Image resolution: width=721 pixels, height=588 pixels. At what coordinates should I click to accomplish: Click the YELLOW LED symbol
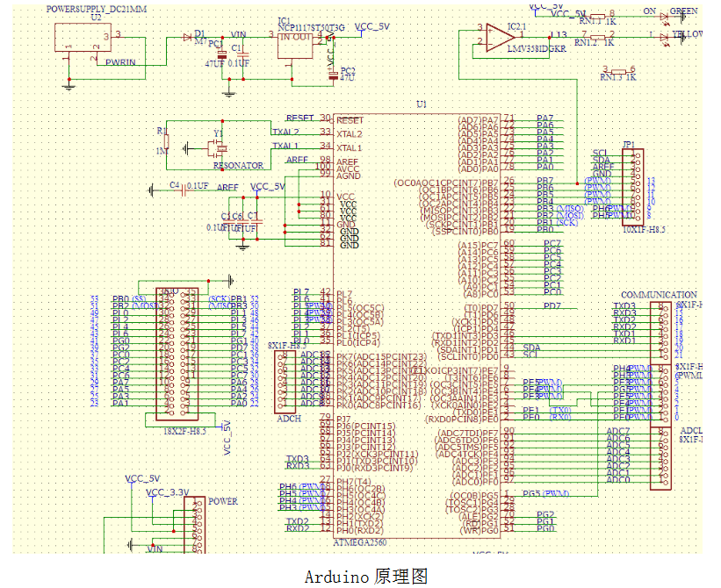(x=664, y=38)
